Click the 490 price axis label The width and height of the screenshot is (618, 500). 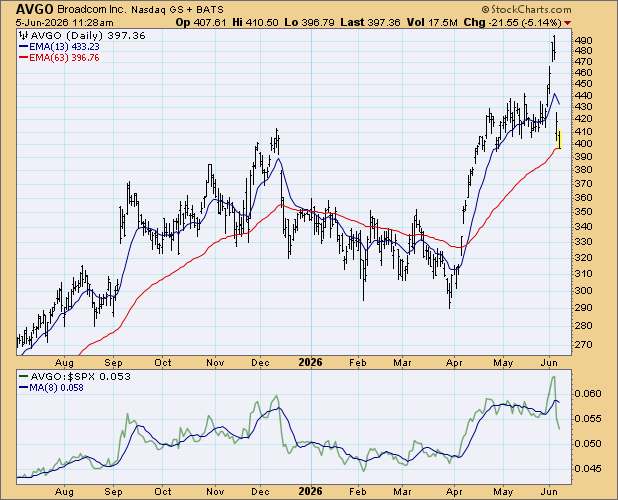click(583, 41)
